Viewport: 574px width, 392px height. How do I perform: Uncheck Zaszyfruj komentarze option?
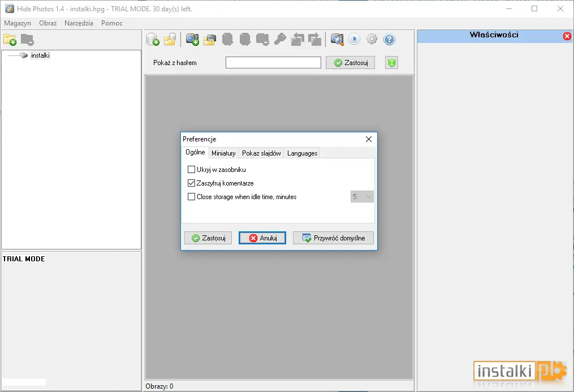191,183
